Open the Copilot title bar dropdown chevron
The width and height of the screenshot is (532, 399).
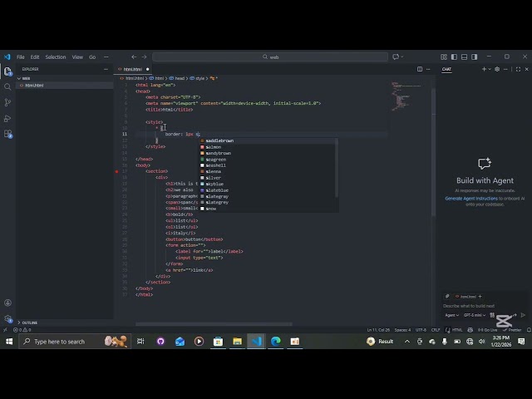pos(402,57)
